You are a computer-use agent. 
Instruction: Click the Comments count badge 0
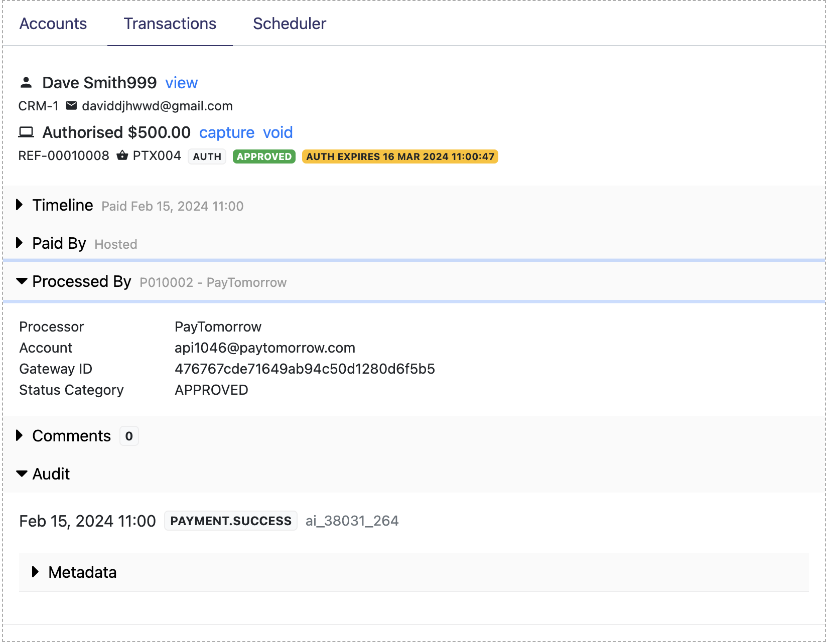pos(129,436)
